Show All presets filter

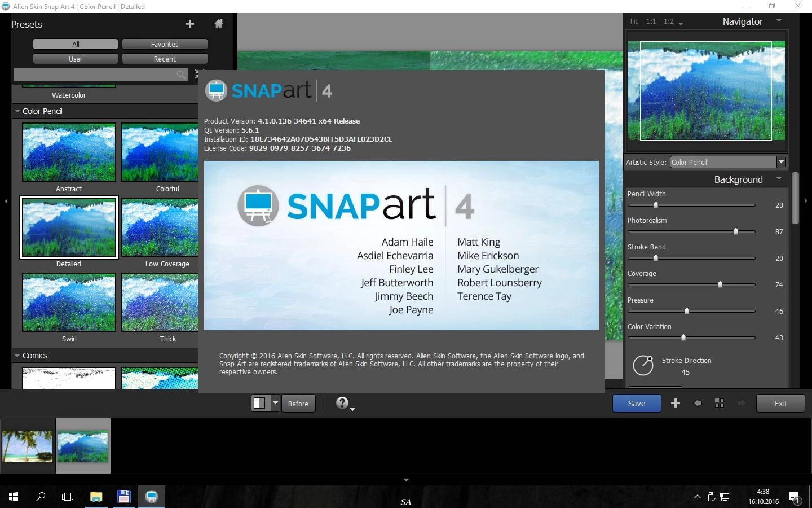[76, 44]
